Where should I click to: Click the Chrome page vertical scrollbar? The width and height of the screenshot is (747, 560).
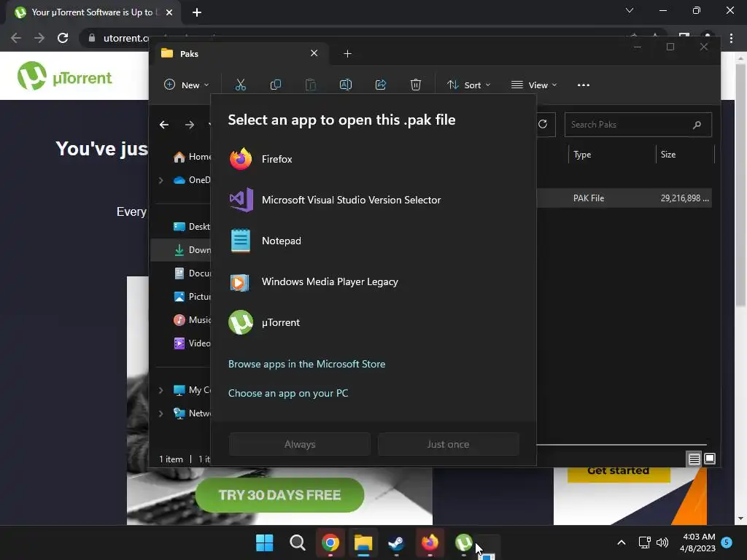[x=740, y=186]
